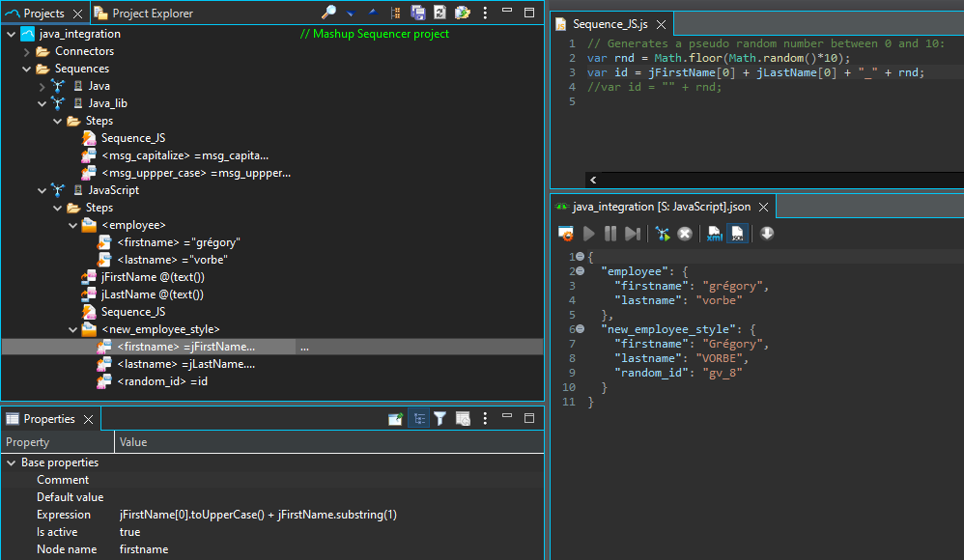The height and width of the screenshot is (560, 964).
Task: Select the Sequence_JS.js editor tab
Action: click(x=610, y=24)
